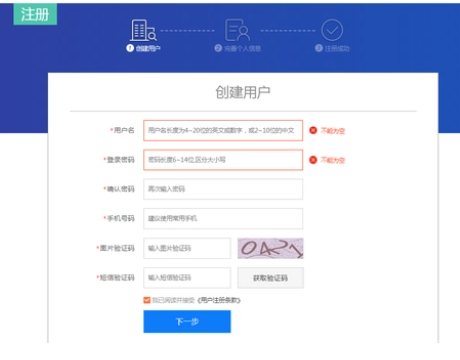
Task: Click the 确认密码 input field
Action: [x=223, y=189]
